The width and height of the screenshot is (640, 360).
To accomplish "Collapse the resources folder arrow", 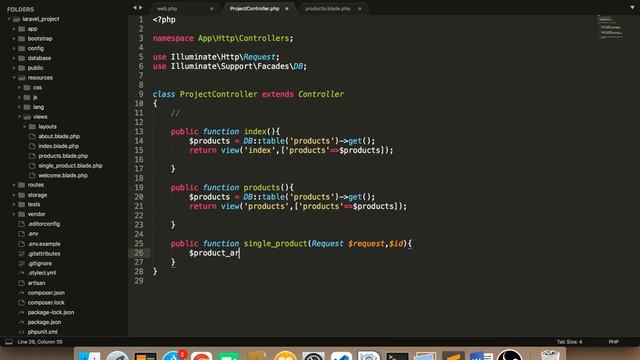I will click(x=14, y=78).
